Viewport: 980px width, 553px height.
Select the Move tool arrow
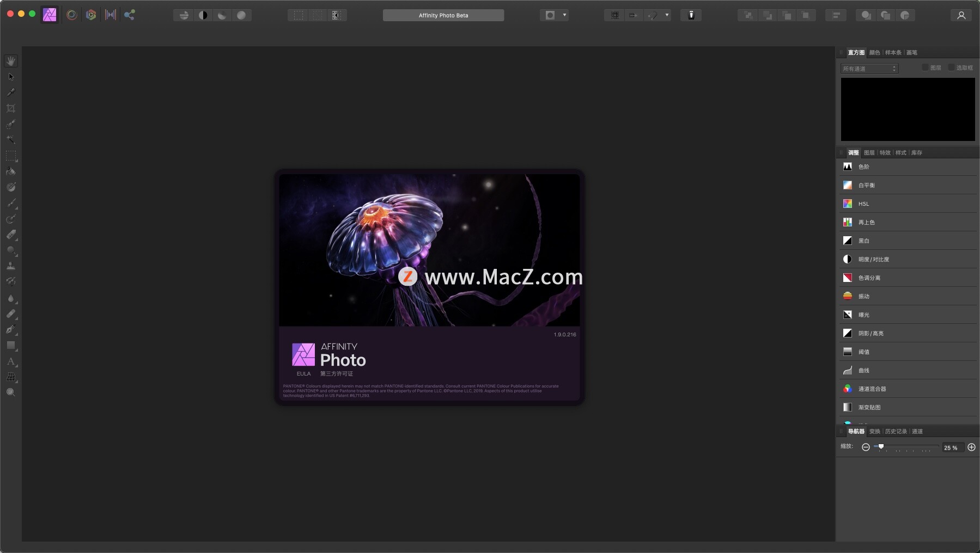[x=11, y=77]
